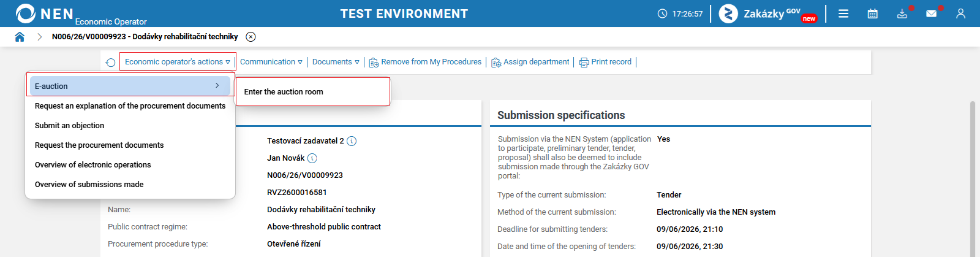980x257 pixels.
Task: Show info for Testovací zadavatel 2
Action: click(x=352, y=141)
